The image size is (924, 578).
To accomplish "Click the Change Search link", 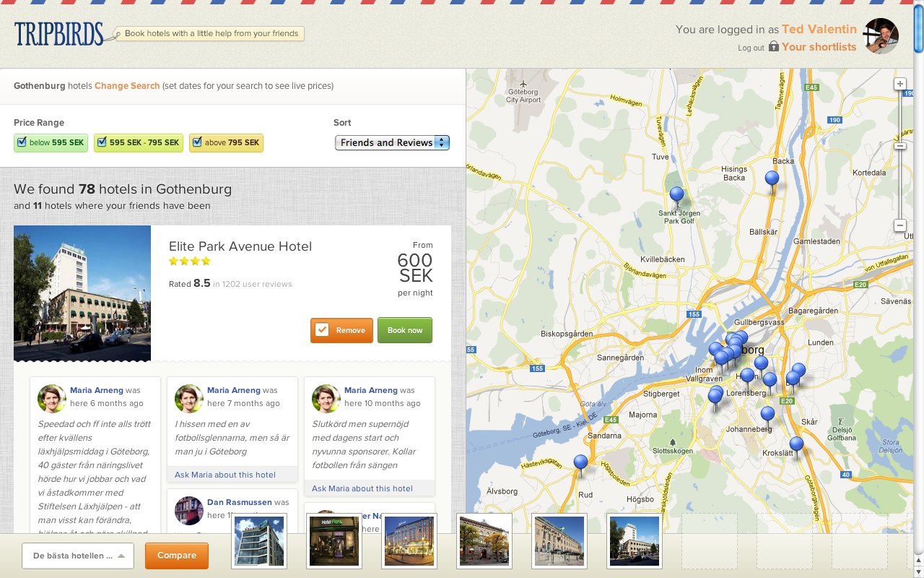I will coord(127,85).
